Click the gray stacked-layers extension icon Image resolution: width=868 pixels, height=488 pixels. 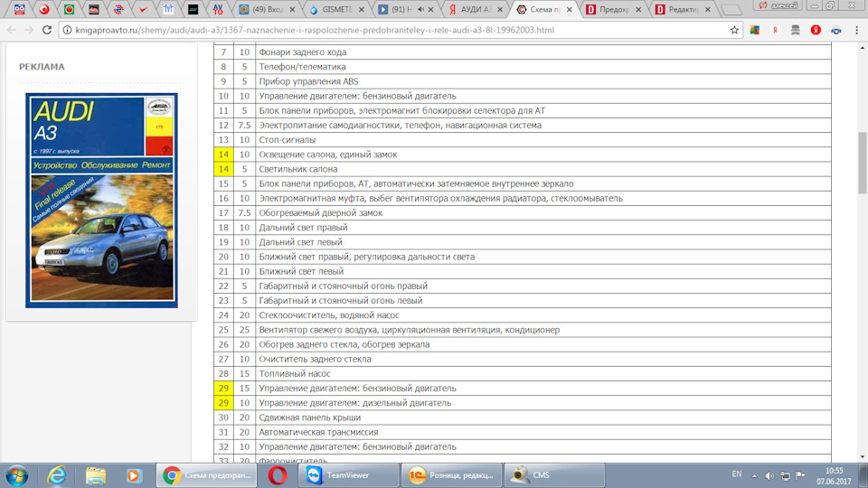[x=796, y=31]
